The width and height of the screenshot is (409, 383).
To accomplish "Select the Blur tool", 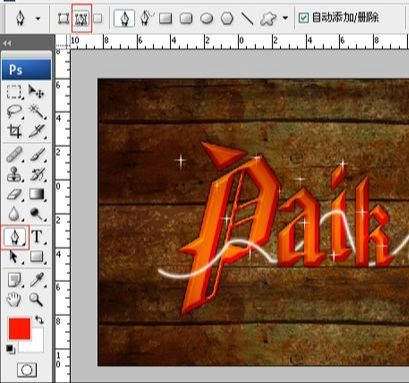I will (14, 214).
